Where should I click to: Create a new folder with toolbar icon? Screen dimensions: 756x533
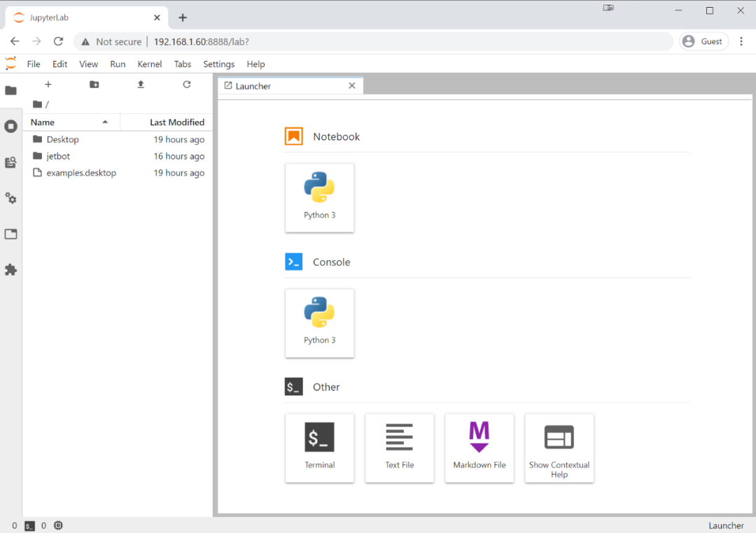click(x=94, y=85)
